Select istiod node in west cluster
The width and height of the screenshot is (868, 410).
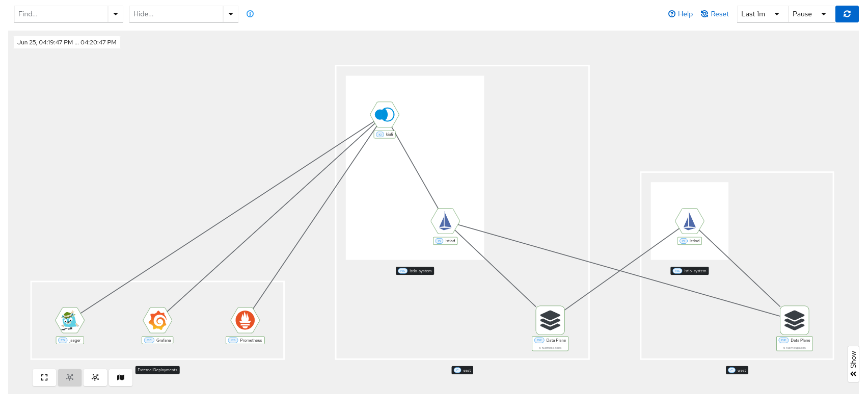(x=689, y=221)
